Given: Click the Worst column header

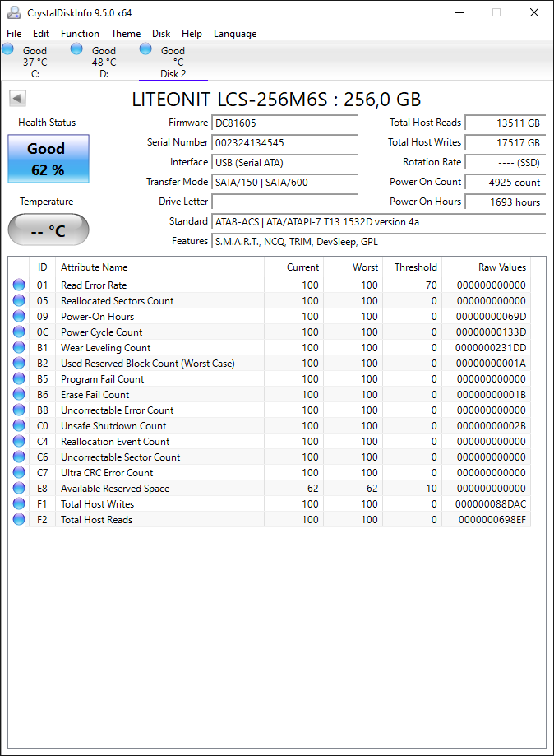Looking at the screenshot, I should tap(353, 267).
